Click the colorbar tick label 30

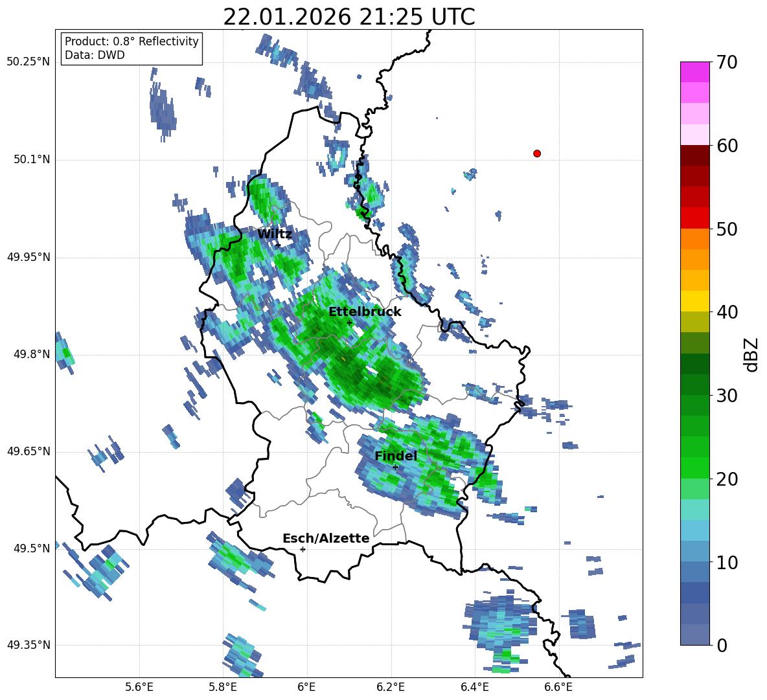pos(727,396)
